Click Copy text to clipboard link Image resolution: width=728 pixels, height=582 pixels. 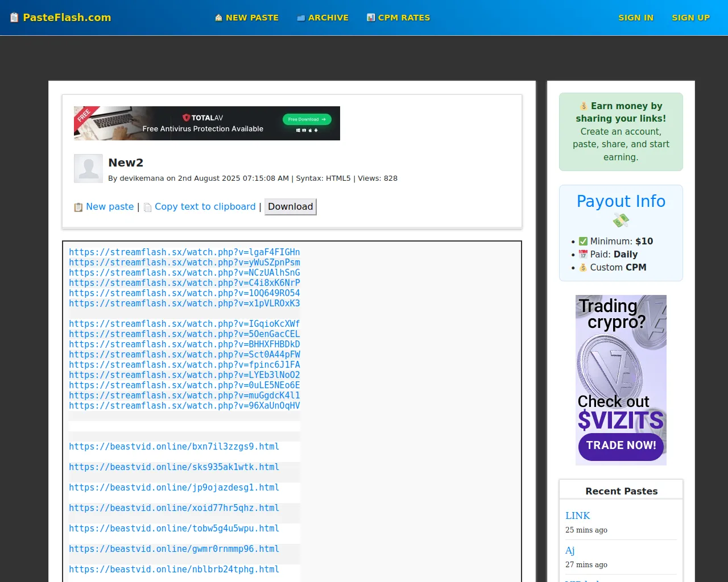coord(205,207)
